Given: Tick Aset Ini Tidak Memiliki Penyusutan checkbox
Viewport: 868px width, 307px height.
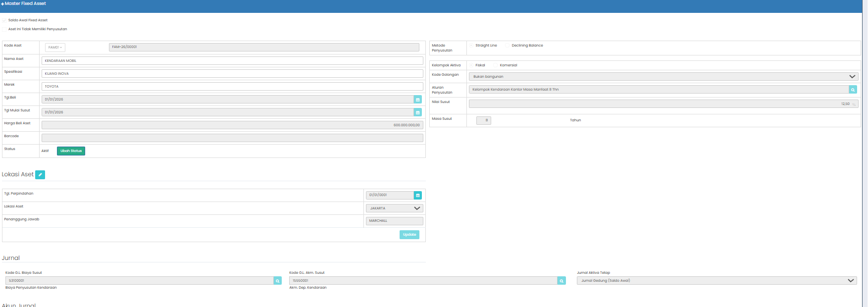Looking at the screenshot, I should 4,29.
